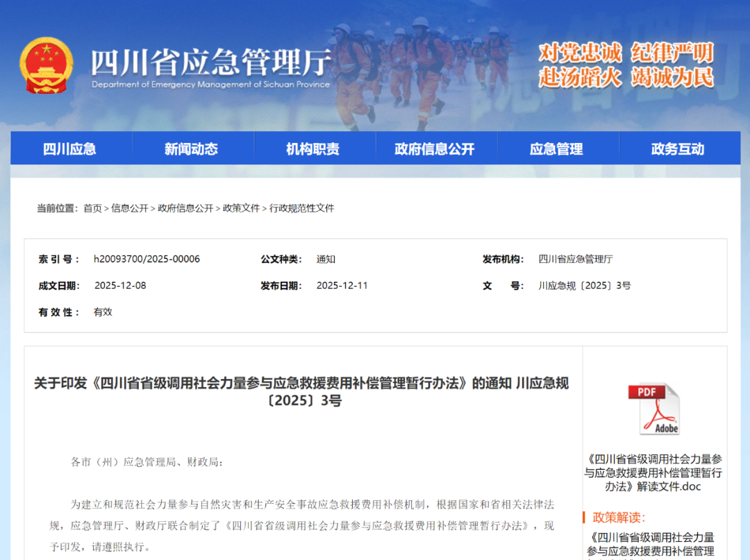Click the Sichuan provincial government emblem logo
The height and width of the screenshot is (560, 750).
pyautogui.click(x=46, y=65)
